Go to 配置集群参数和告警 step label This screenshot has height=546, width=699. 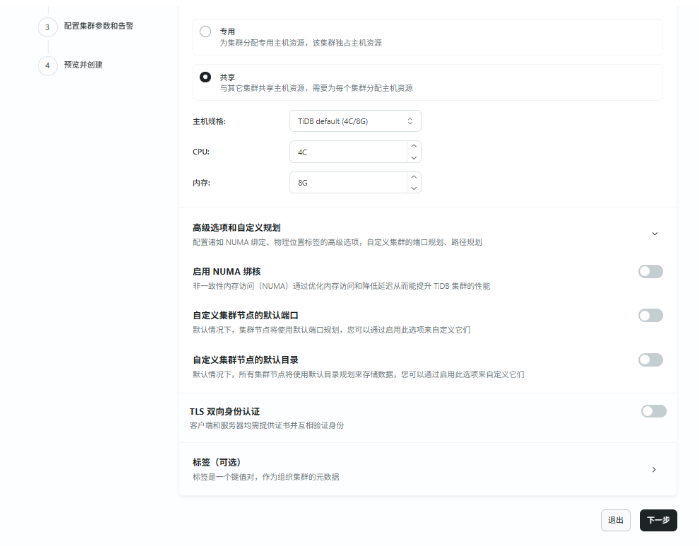98,26
